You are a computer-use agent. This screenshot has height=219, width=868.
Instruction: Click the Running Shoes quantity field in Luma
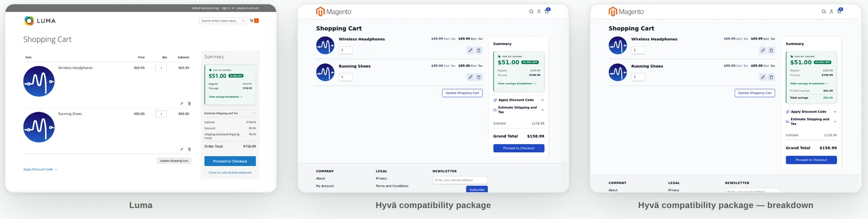click(161, 114)
